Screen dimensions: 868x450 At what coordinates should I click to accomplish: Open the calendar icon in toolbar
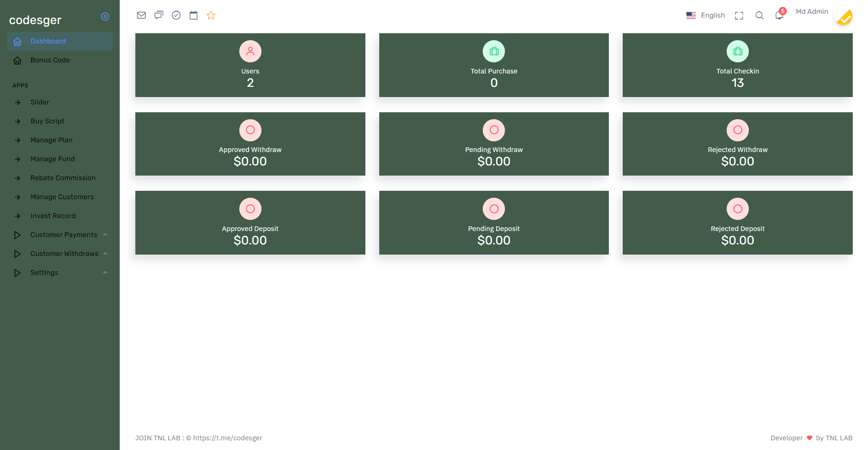click(194, 15)
